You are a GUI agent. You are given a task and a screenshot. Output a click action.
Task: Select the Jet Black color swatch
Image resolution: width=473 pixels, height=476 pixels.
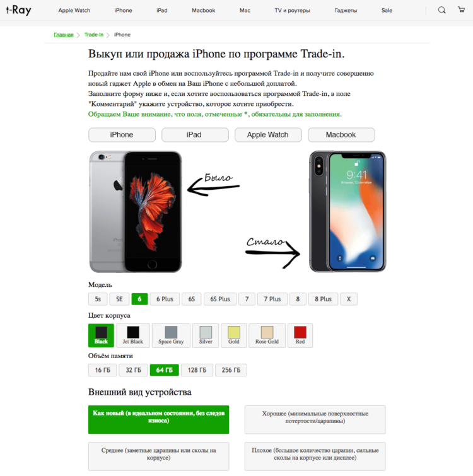133,335
